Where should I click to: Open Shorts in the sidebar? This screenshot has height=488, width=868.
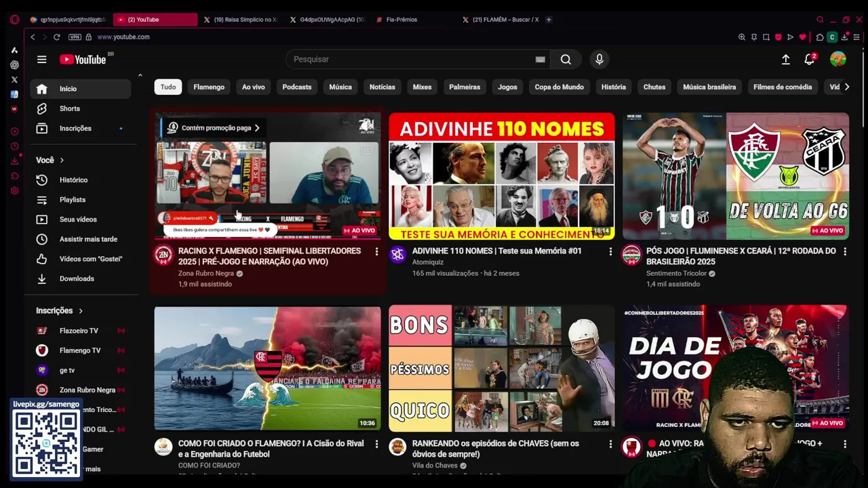coord(81,108)
